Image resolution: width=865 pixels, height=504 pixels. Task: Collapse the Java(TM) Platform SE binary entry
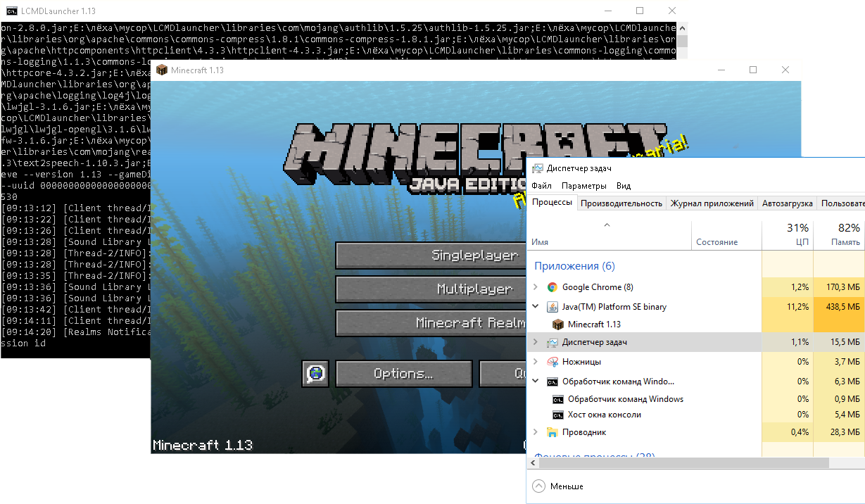536,305
